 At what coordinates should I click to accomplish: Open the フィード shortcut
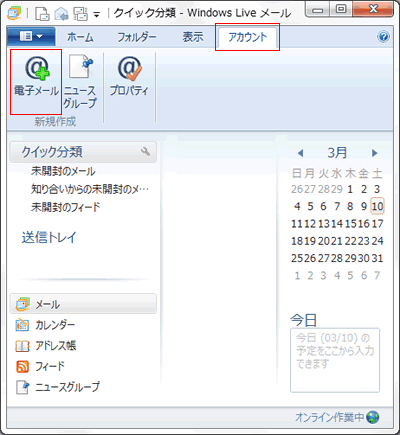50,367
